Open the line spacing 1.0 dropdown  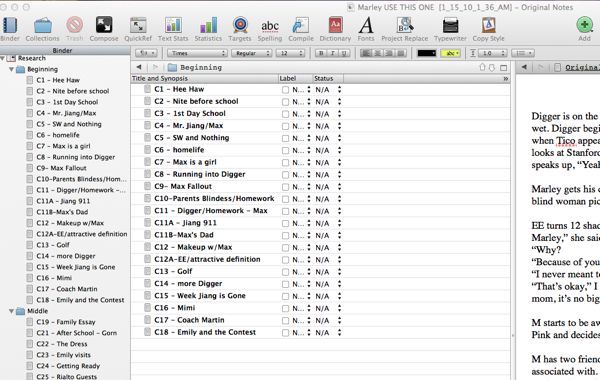(492, 53)
